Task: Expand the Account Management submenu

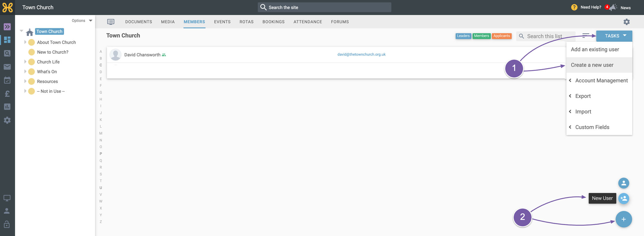Action: (x=599, y=80)
